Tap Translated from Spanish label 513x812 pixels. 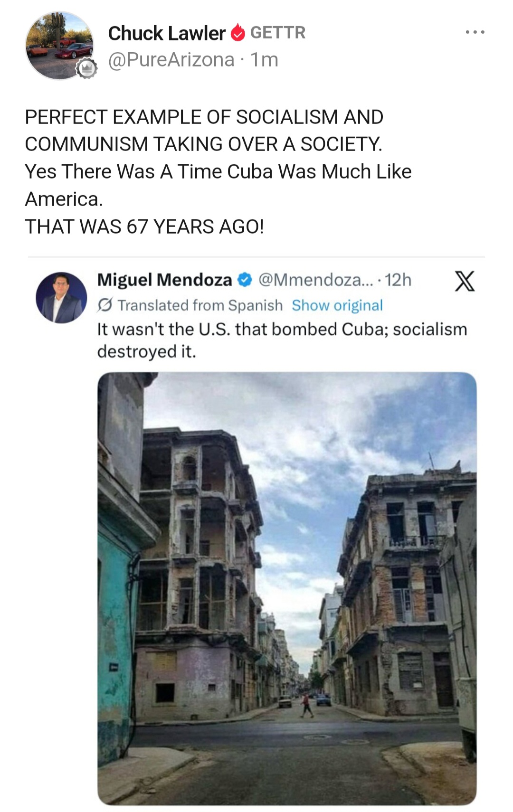coord(200,305)
